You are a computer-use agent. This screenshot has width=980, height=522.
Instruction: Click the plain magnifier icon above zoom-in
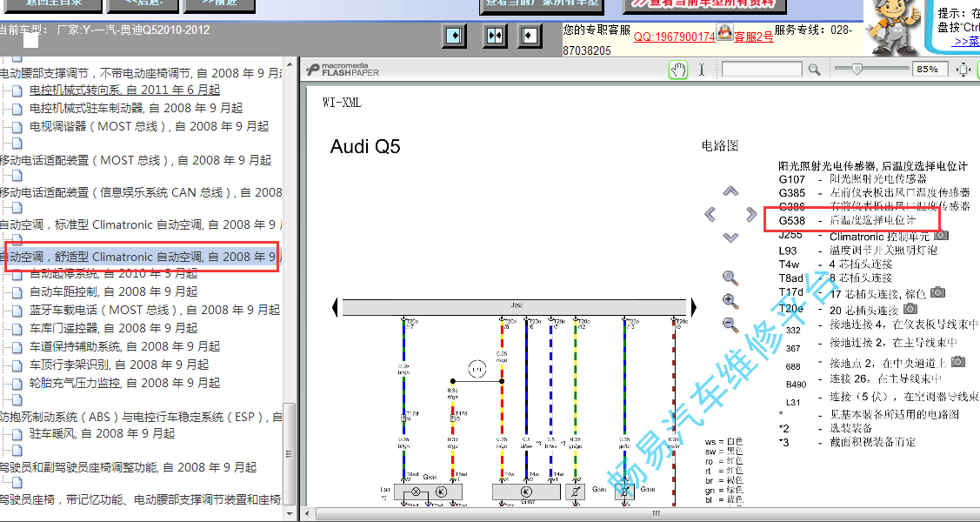click(x=730, y=278)
